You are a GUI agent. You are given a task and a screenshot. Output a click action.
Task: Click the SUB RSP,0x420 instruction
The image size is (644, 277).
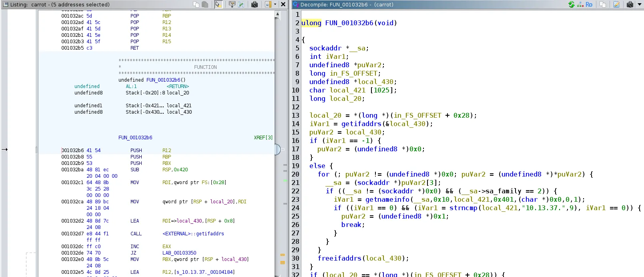[159, 169]
